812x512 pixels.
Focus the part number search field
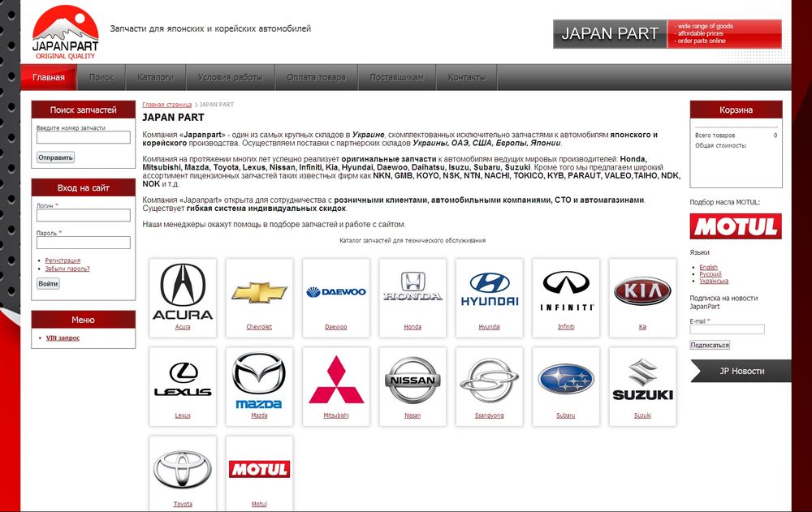(84, 137)
